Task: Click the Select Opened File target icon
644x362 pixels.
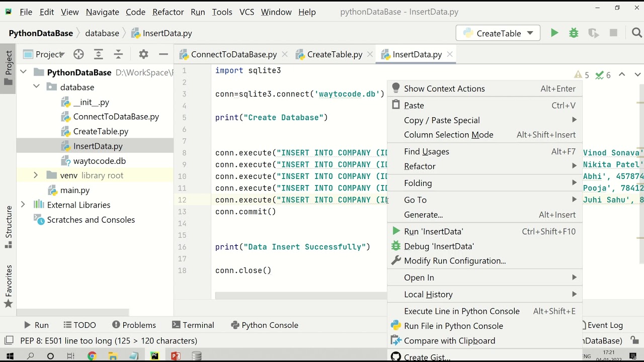Action: coord(78,54)
